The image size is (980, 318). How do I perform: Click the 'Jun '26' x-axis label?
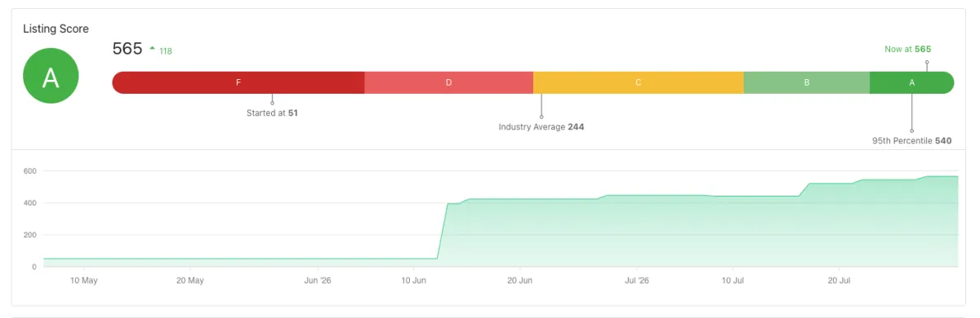(317, 280)
